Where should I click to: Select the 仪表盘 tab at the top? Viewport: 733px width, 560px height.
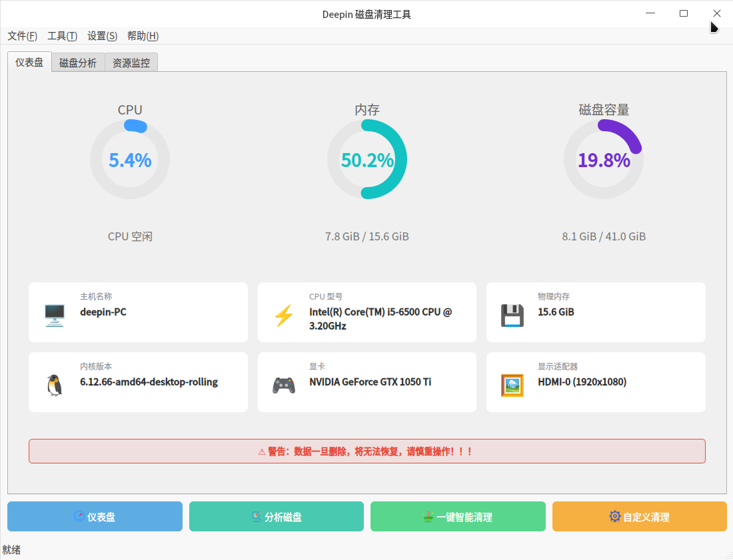[29, 62]
